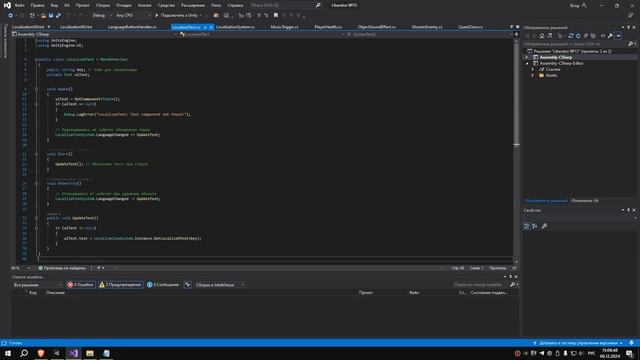Click Подключить к Unity start button
The height and width of the screenshot is (360, 640).
coord(178,15)
